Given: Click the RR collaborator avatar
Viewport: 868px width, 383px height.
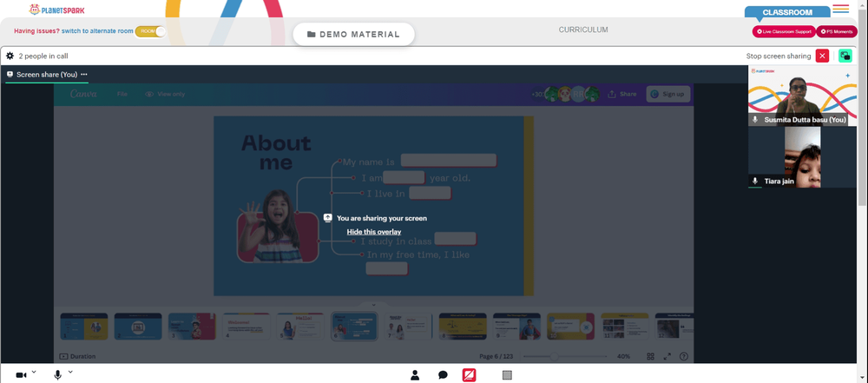Looking at the screenshot, I should [578, 94].
